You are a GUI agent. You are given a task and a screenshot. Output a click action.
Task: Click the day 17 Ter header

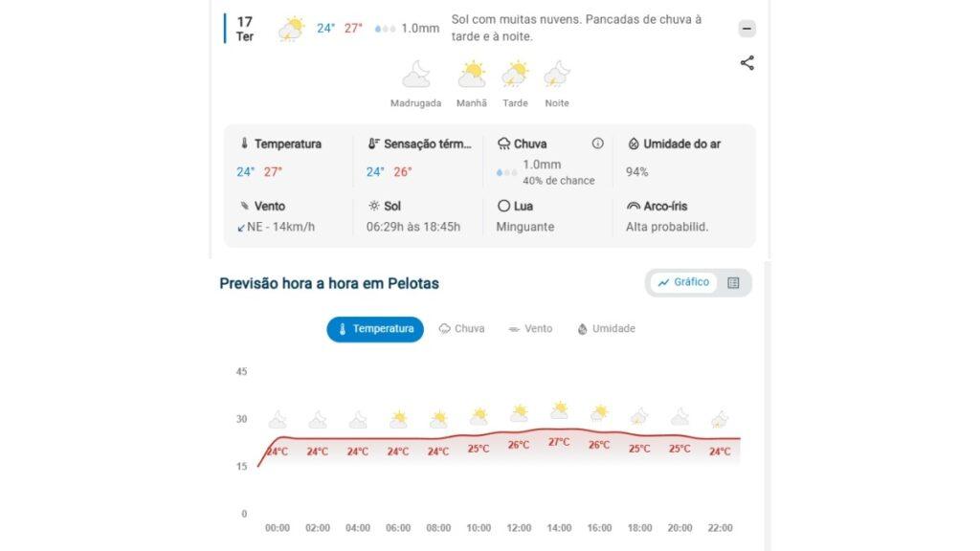pos(245,29)
